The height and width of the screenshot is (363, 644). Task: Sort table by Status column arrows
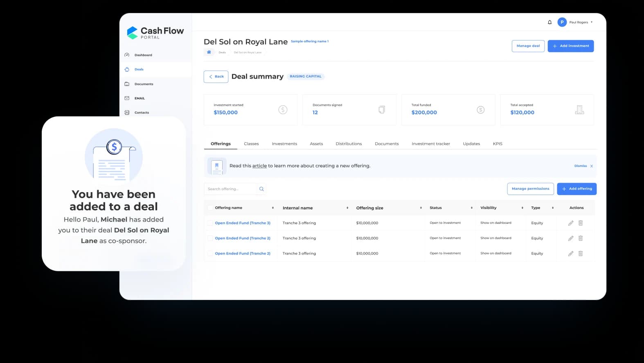point(471,208)
